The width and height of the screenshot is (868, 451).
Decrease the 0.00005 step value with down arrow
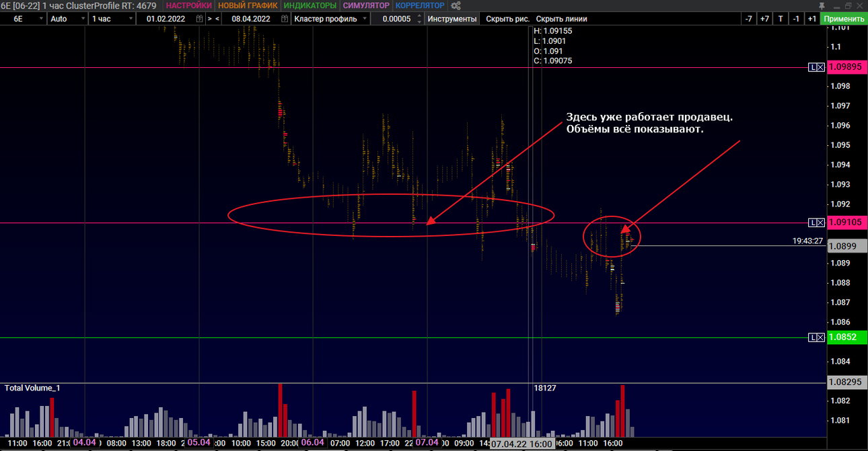pos(419,22)
